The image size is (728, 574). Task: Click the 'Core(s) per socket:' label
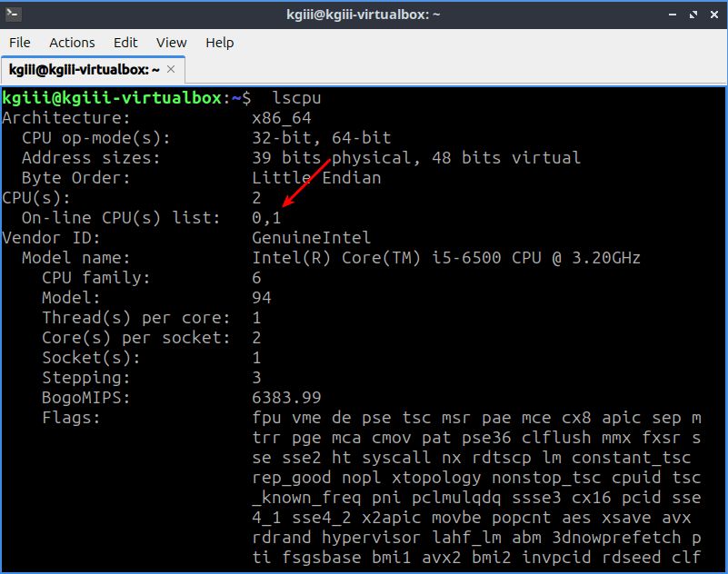136,337
